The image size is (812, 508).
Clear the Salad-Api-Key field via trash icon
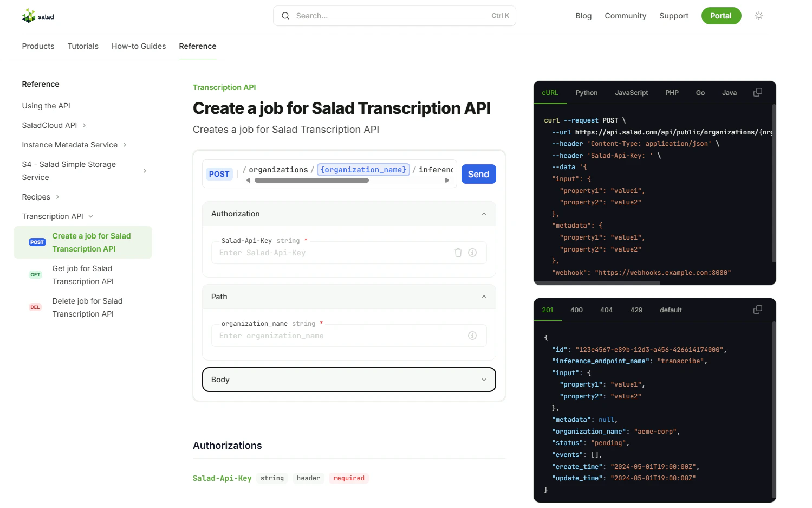(x=458, y=253)
